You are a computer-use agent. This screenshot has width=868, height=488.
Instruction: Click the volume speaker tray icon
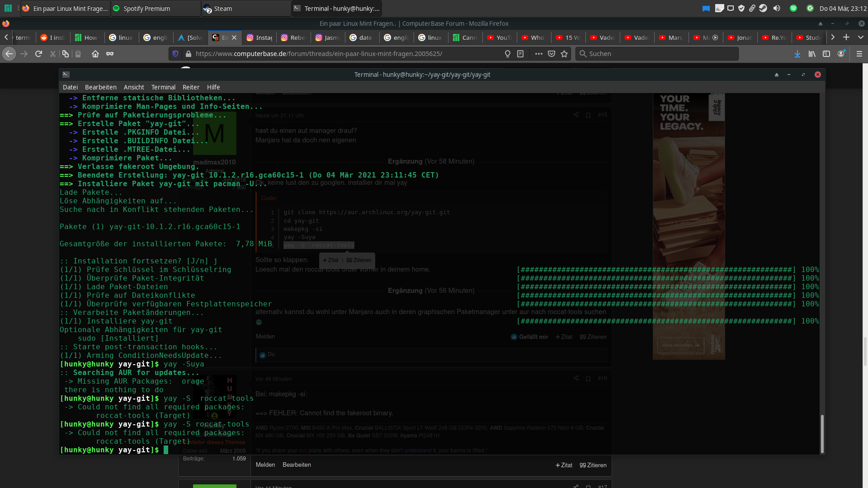click(x=777, y=8)
